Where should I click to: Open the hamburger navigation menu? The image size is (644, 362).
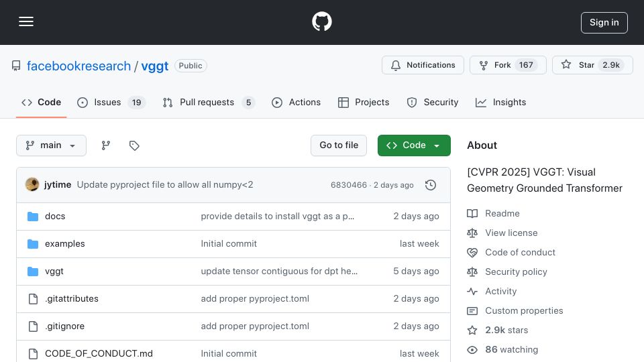(x=26, y=21)
